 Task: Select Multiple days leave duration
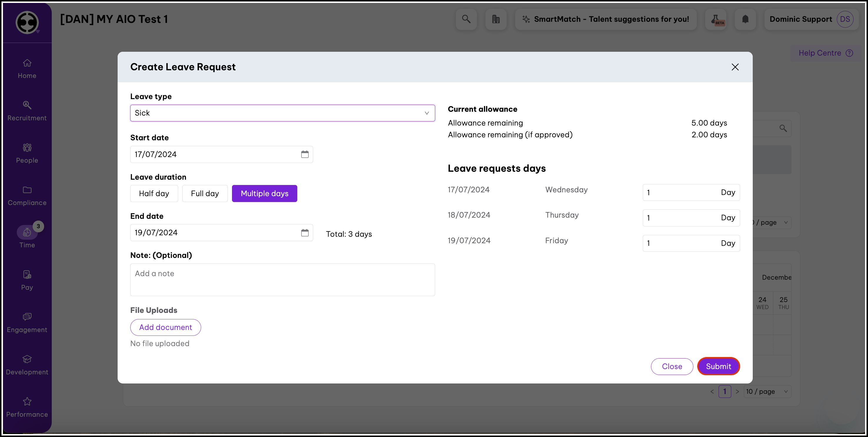[265, 194]
